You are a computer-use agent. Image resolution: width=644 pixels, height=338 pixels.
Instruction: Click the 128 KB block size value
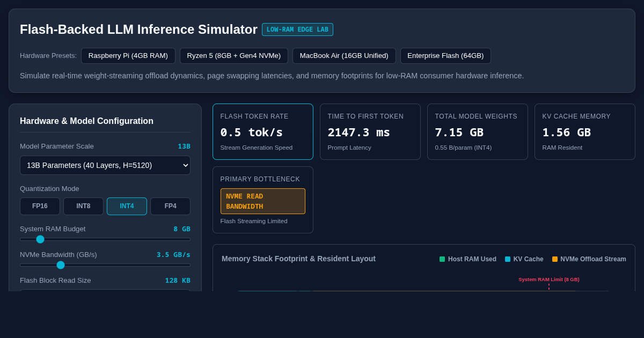click(178, 281)
